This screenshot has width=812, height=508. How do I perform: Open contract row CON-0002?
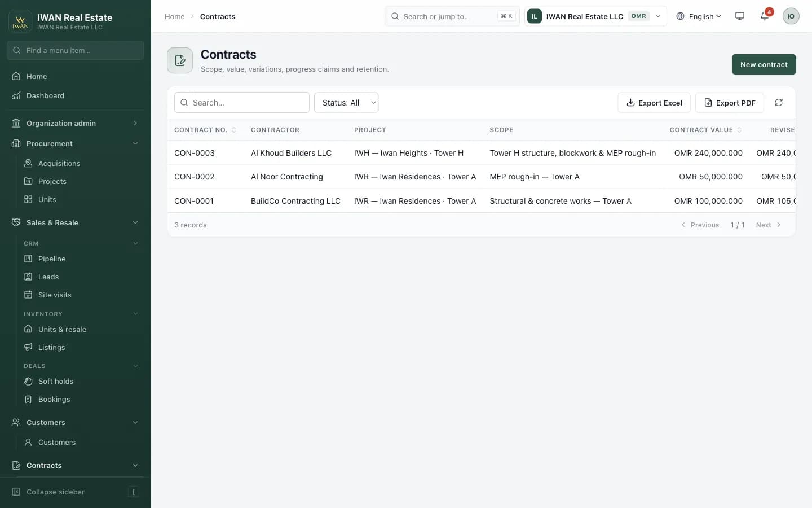click(x=481, y=177)
